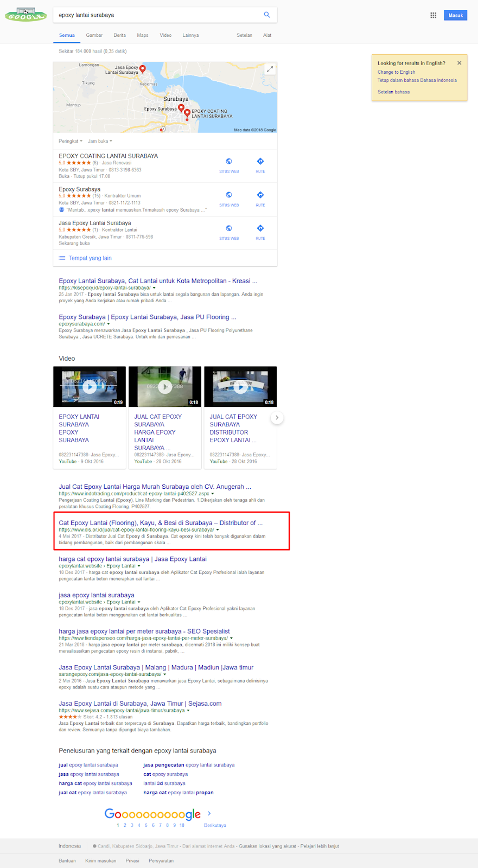Close the language suggestion box
Viewport: 478px width, 868px height.
point(459,63)
